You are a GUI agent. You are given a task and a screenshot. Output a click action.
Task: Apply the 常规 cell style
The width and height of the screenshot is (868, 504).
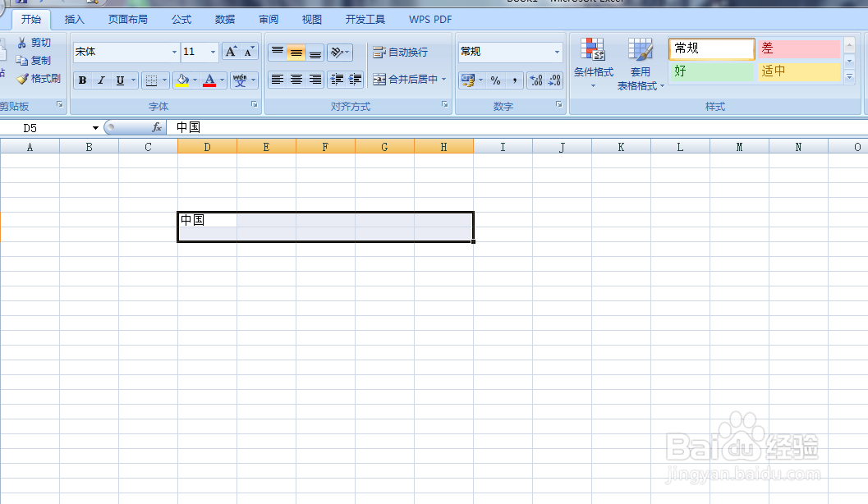tap(711, 48)
